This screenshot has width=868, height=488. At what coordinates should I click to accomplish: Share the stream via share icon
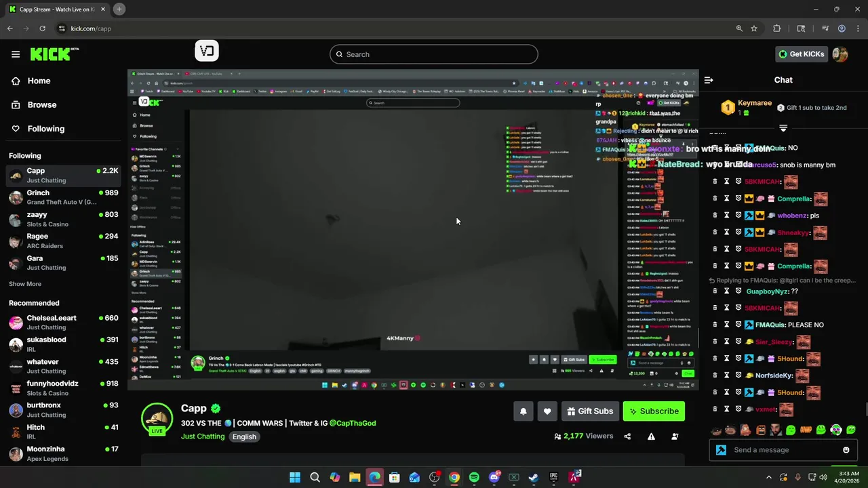[627, 436]
